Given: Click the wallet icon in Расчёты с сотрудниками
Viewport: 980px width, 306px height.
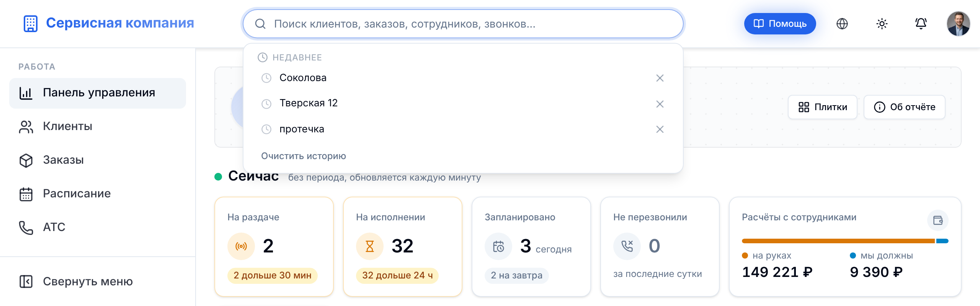Looking at the screenshot, I should pyautogui.click(x=938, y=220).
